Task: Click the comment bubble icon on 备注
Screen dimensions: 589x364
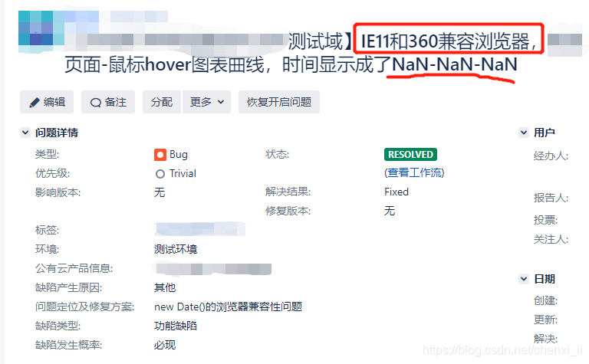Action: click(96, 103)
